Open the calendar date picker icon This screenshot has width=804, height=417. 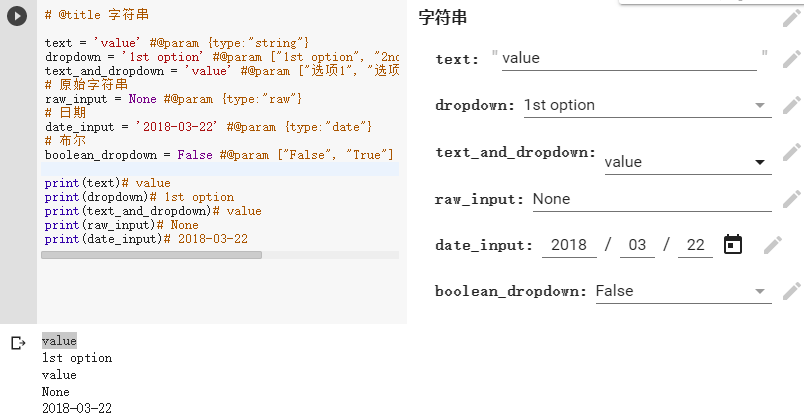click(733, 245)
